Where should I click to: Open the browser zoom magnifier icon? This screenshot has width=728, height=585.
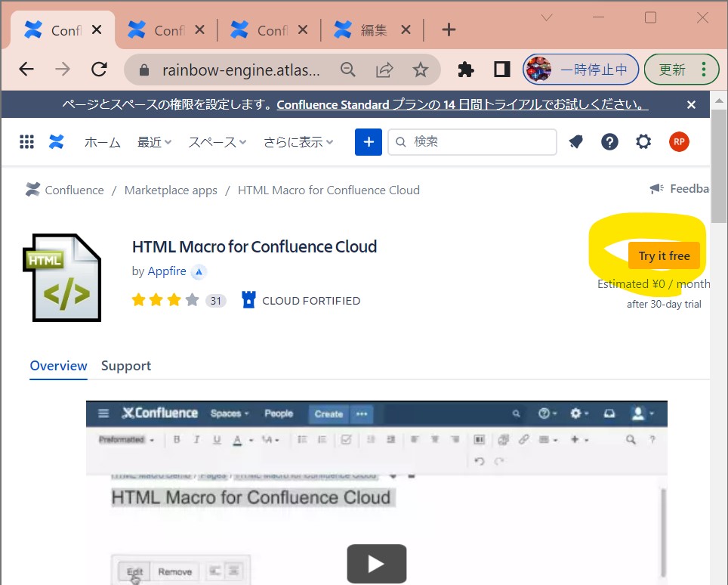347,70
